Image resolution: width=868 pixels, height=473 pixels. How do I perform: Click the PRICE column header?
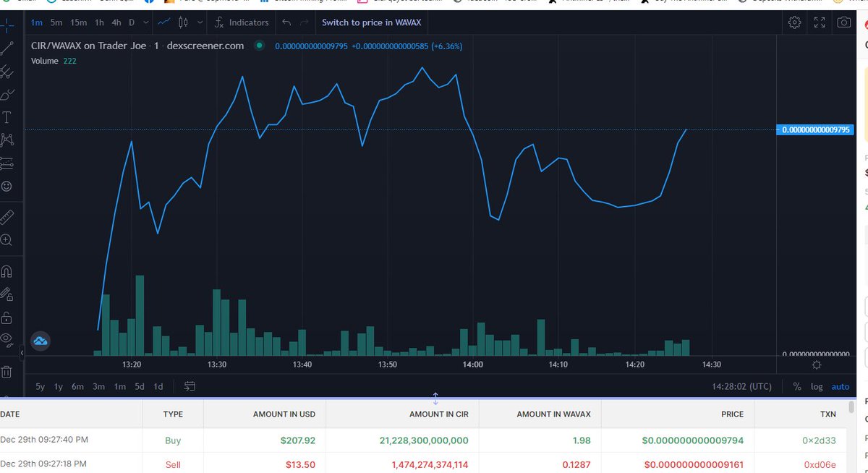click(732, 414)
